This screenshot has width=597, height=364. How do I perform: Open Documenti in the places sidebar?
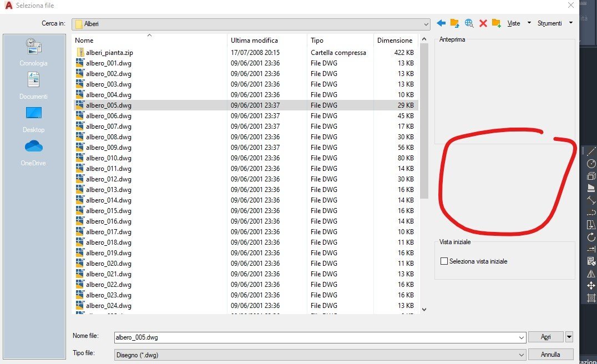[x=33, y=85]
